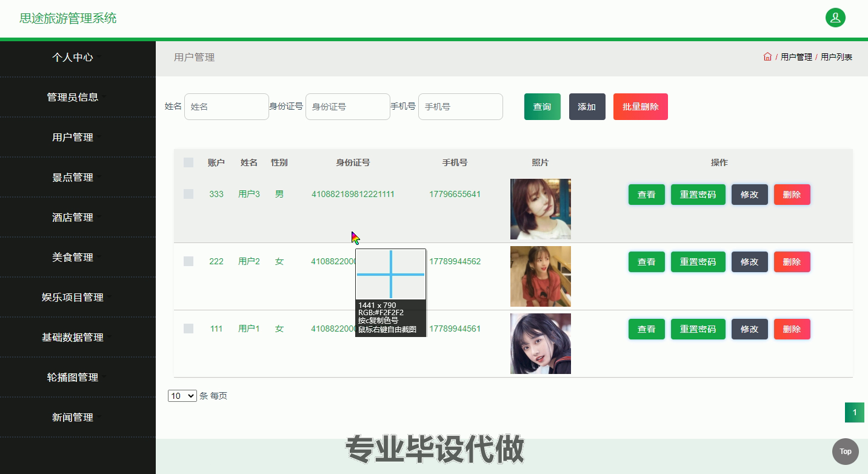
Task: Click phone number 17796655641
Action: click(x=455, y=194)
